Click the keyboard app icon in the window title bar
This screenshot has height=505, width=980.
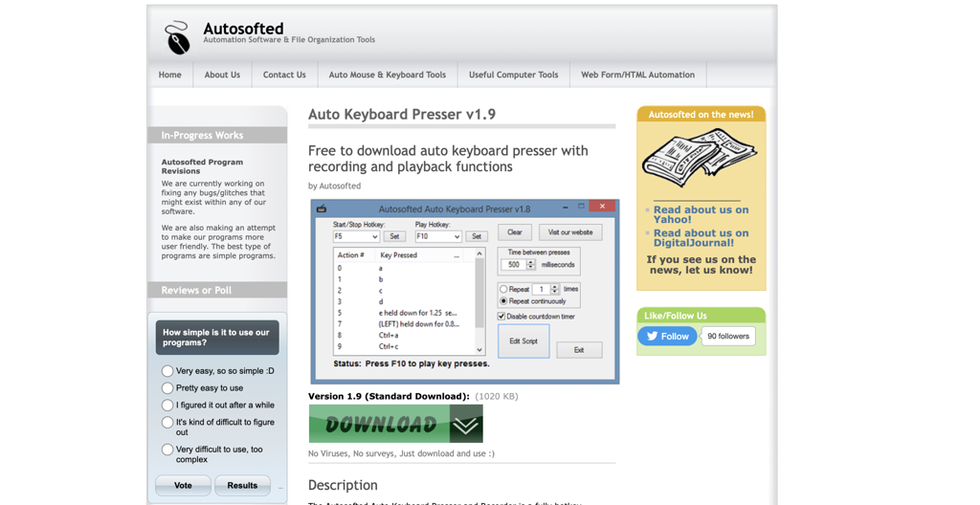pos(322,209)
